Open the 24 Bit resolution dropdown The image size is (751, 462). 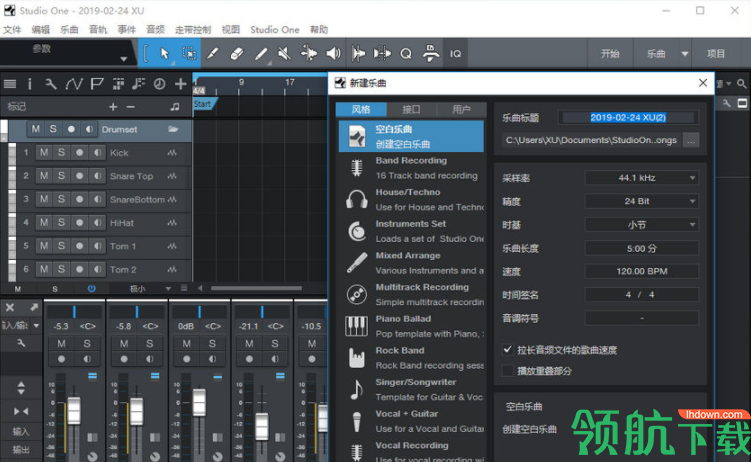click(x=641, y=201)
